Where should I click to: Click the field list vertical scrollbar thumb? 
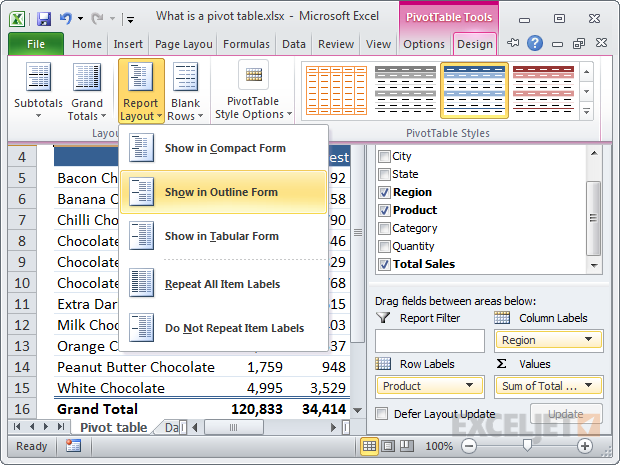point(594,218)
